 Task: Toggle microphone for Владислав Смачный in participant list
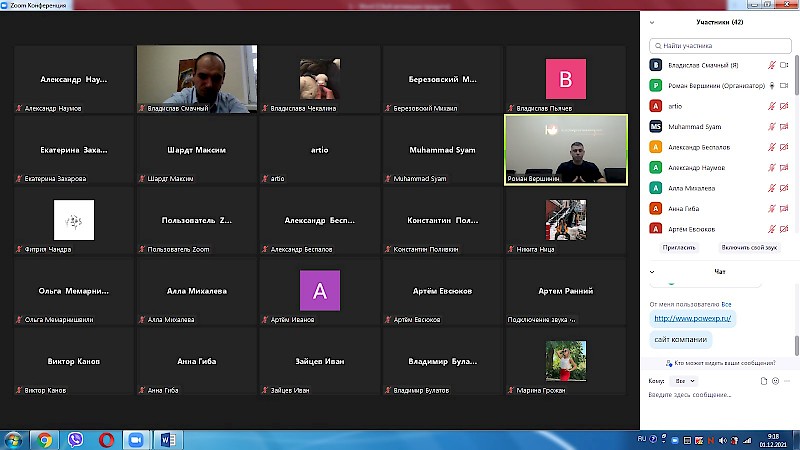(771, 65)
